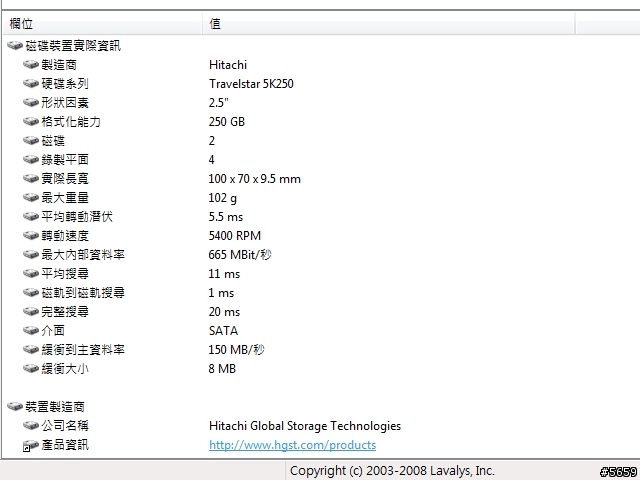This screenshot has width=640, height=480.
Task: Click the SATA interface value
Action: (x=223, y=331)
